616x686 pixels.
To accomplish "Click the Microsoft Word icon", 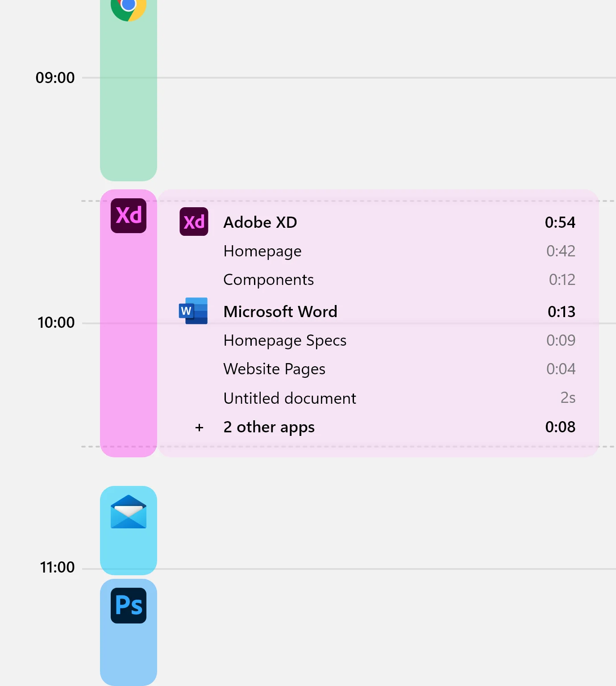I will (193, 311).
